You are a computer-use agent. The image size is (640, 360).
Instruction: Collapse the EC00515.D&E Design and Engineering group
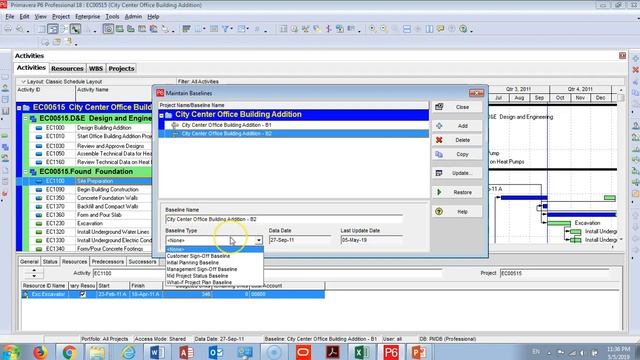[x=26, y=118]
